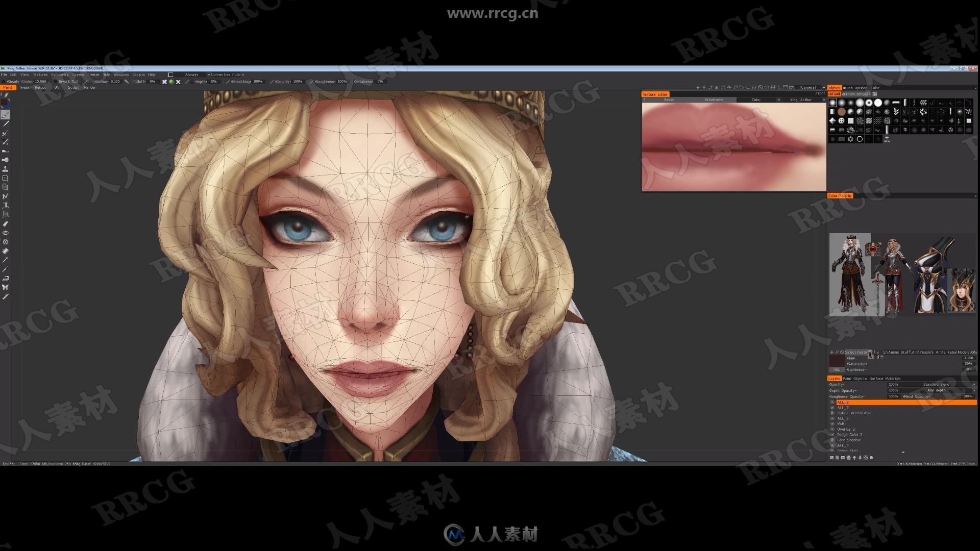Image resolution: width=980 pixels, height=551 pixels.
Task: Click the Radius value field
Action: (116, 81)
